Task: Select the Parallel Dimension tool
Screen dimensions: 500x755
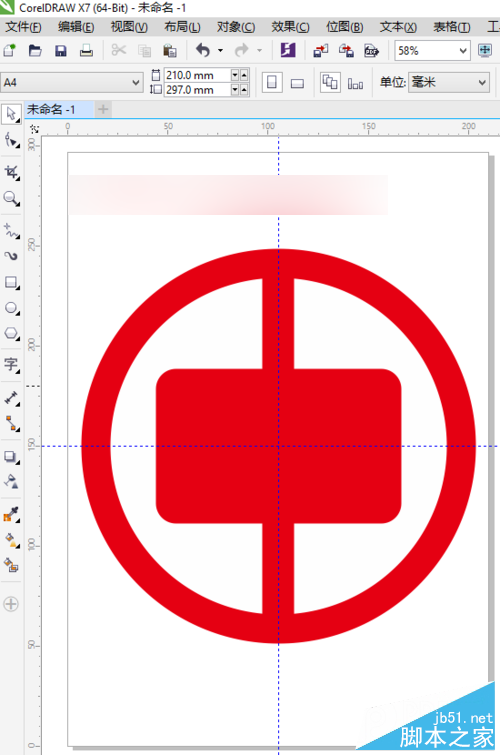Action: tap(11, 398)
